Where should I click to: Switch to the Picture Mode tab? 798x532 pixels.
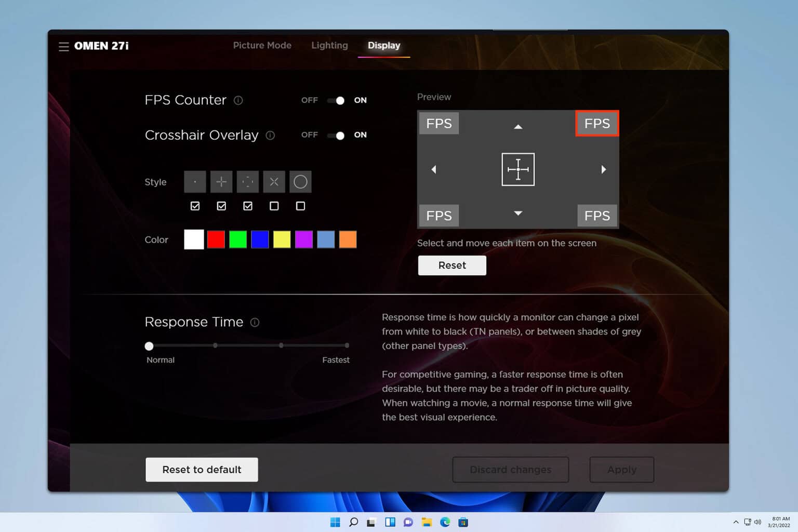262,46
